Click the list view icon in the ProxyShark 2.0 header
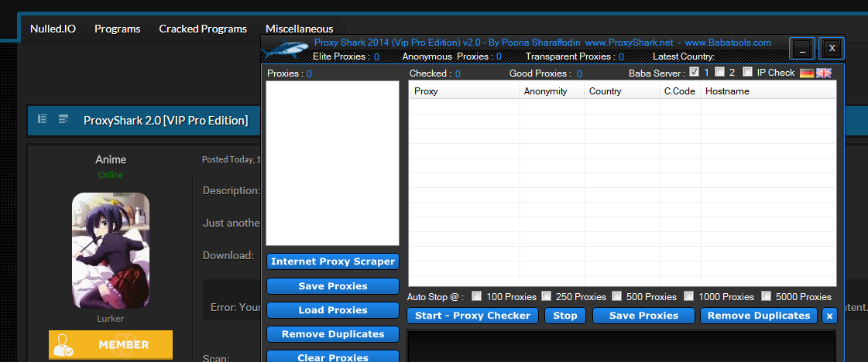Viewport: 868px width, 362px height. (43, 119)
